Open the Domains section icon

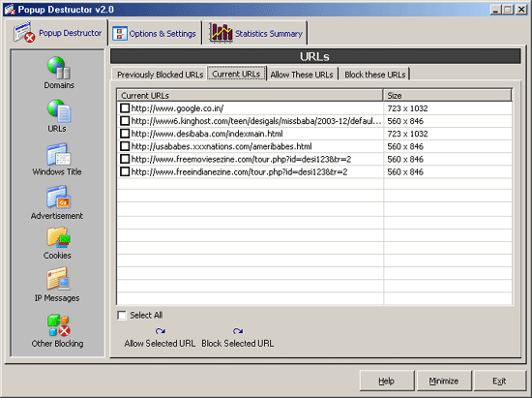[x=59, y=68]
